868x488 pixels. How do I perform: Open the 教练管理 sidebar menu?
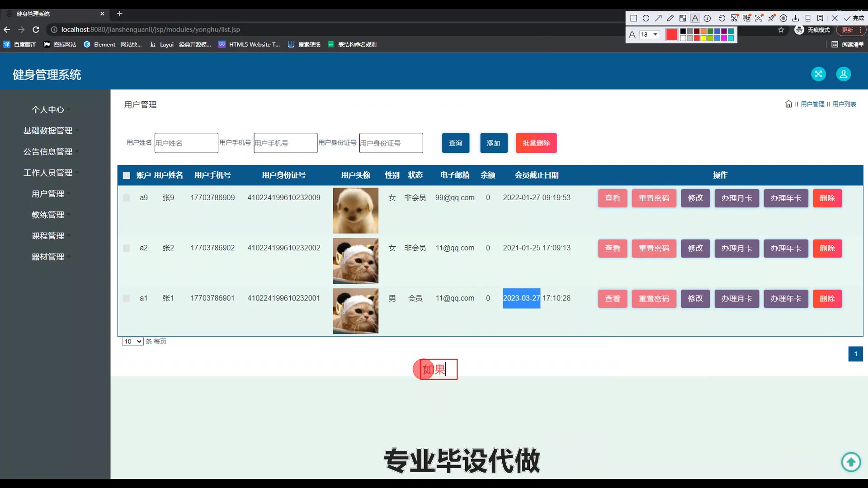48,215
